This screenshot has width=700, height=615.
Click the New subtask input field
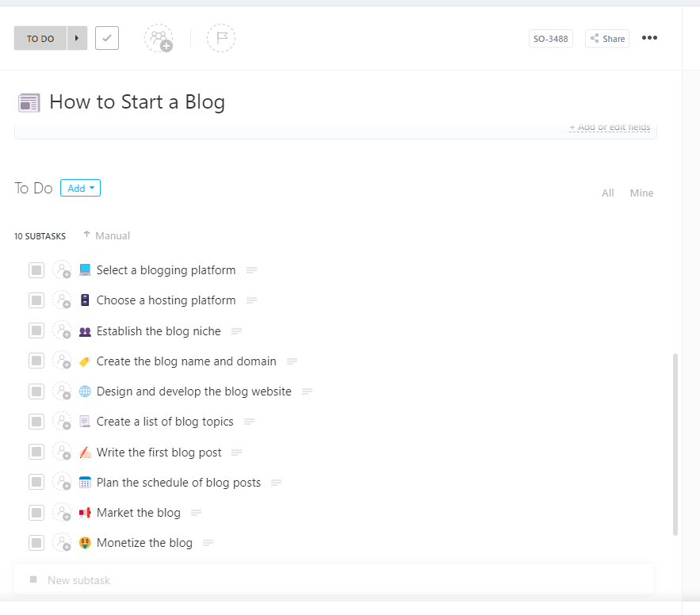coord(78,580)
